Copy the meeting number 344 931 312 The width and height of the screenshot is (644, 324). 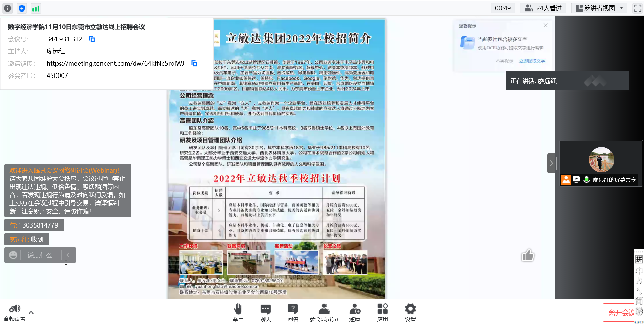tap(92, 39)
